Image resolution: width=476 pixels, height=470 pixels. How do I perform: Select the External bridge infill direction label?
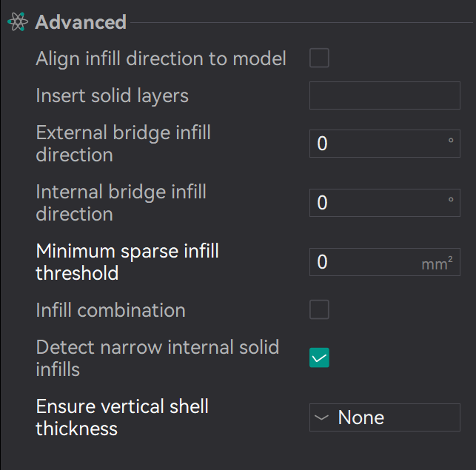coord(123,144)
